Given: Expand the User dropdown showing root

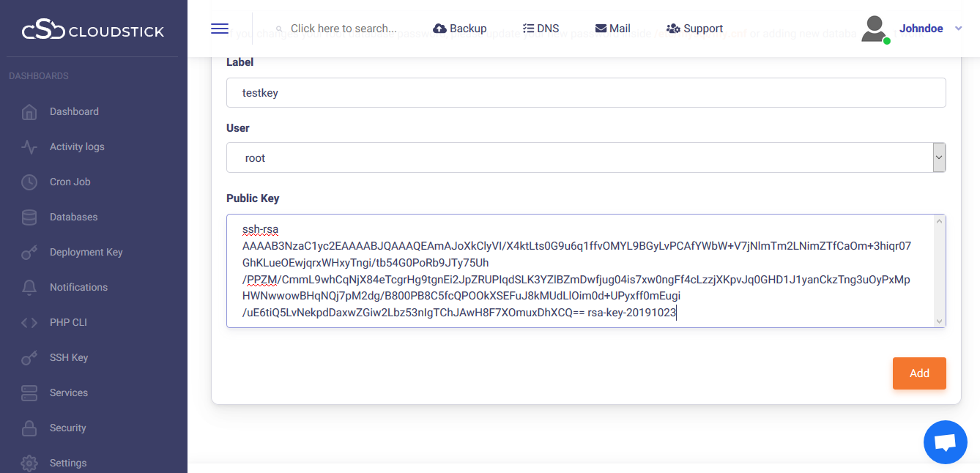Looking at the screenshot, I should pyautogui.click(x=585, y=158).
